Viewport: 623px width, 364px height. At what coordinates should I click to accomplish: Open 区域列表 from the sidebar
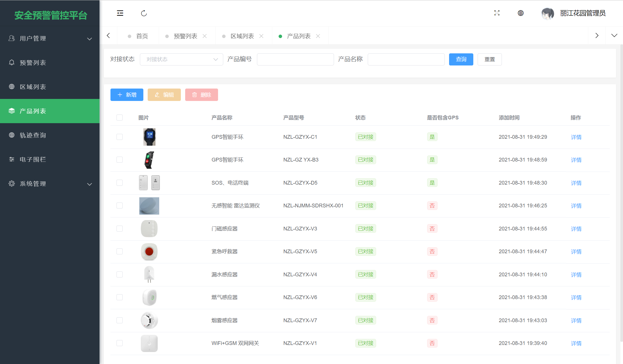(x=33, y=87)
